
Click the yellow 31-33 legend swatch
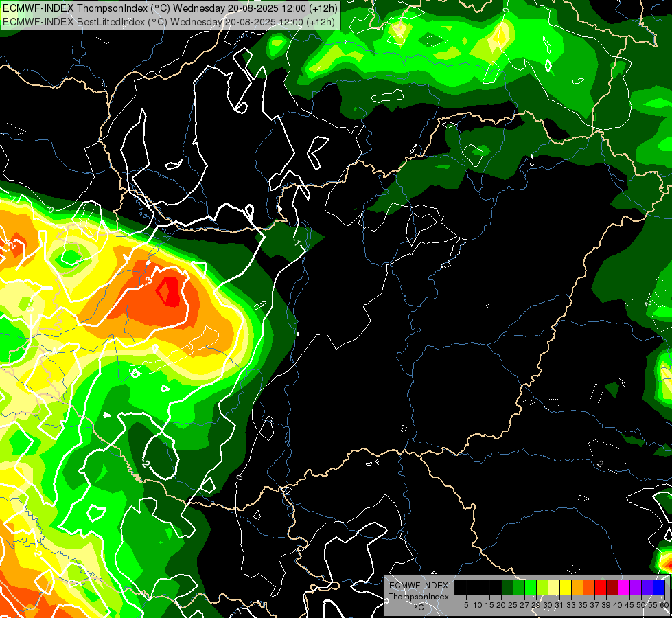566,587
